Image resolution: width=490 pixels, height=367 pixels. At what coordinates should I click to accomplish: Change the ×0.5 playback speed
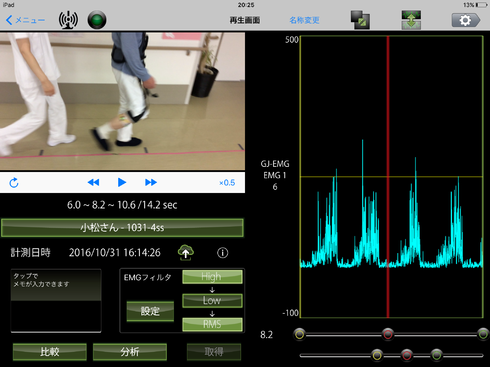pyautogui.click(x=227, y=183)
